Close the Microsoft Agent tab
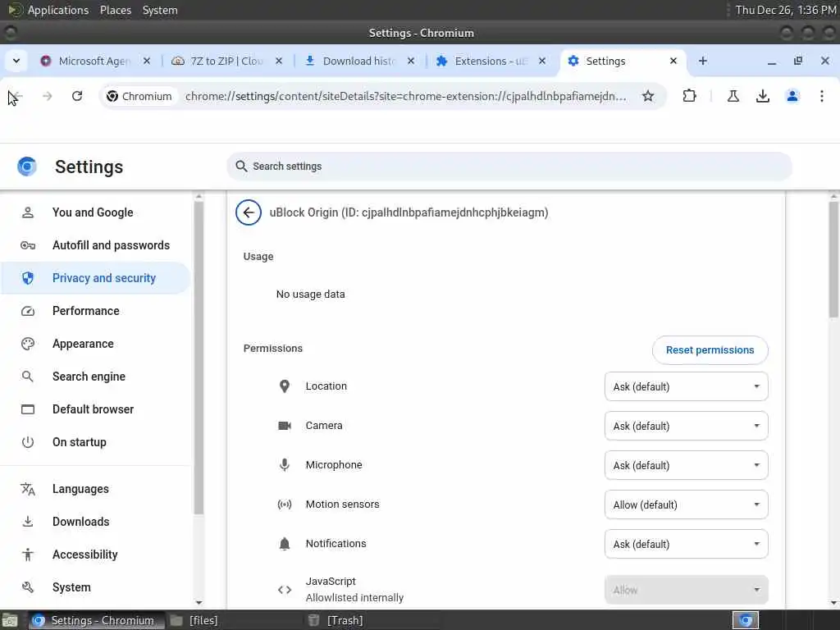 click(146, 61)
